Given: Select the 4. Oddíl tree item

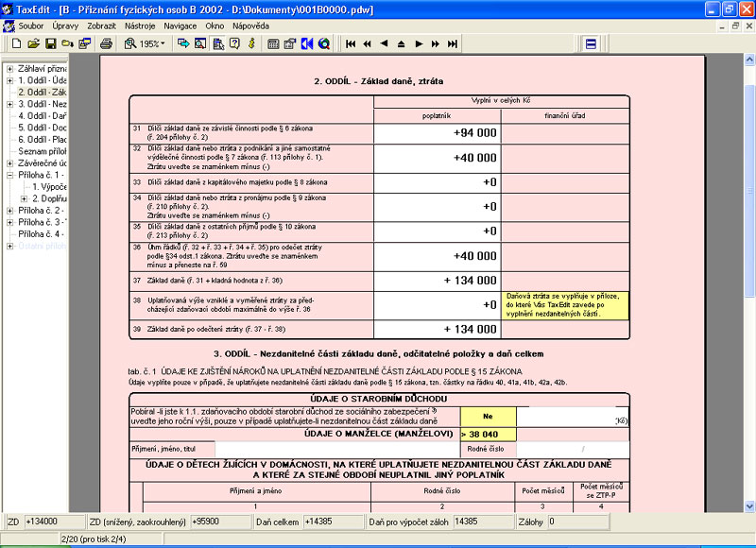Looking at the screenshot, I should tap(43, 115).
